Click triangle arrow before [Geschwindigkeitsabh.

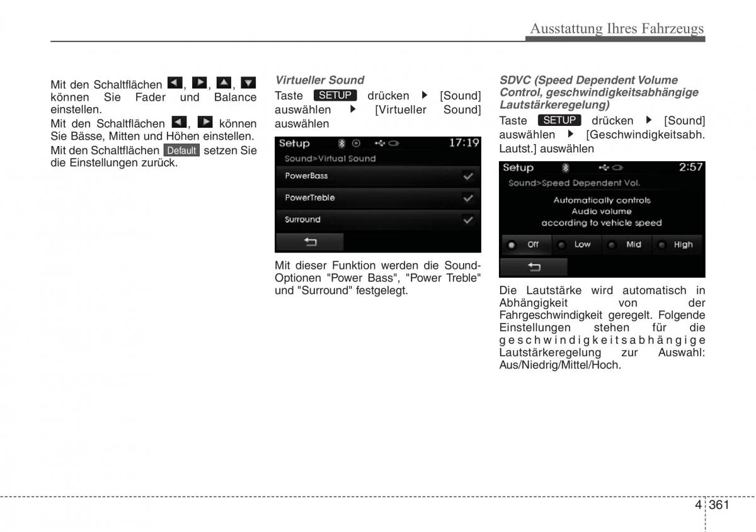571,134
